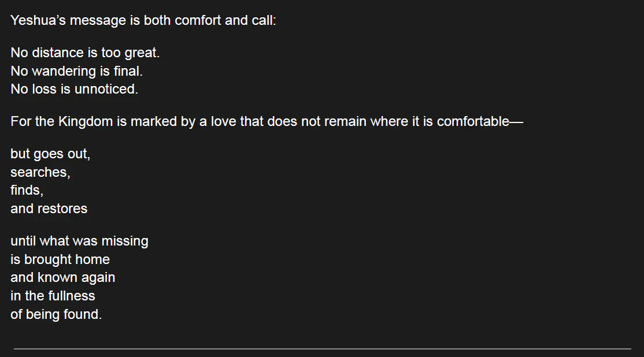Click the line 'but goes out,'

coord(50,154)
